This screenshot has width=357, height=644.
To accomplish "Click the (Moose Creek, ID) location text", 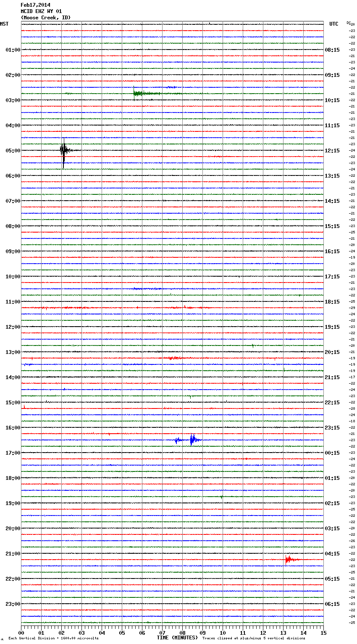I will coord(46,18).
